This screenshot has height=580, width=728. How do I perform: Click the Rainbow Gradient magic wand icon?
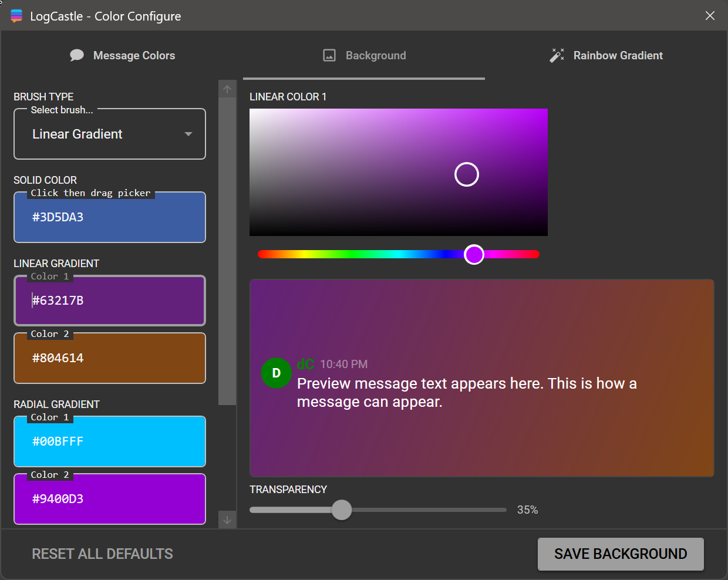click(x=557, y=55)
